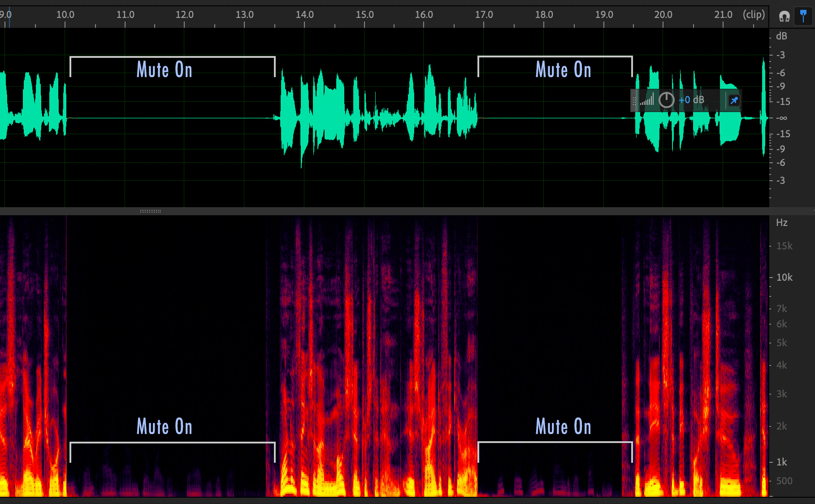
Task: Click the 10k mark on frequency scale
Action: 784,278
